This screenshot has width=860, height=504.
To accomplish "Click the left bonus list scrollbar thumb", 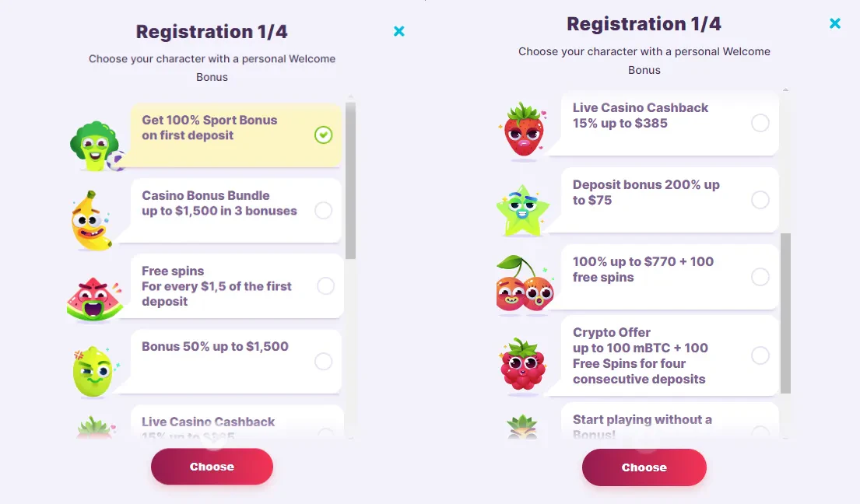I will [x=351, y=180].
